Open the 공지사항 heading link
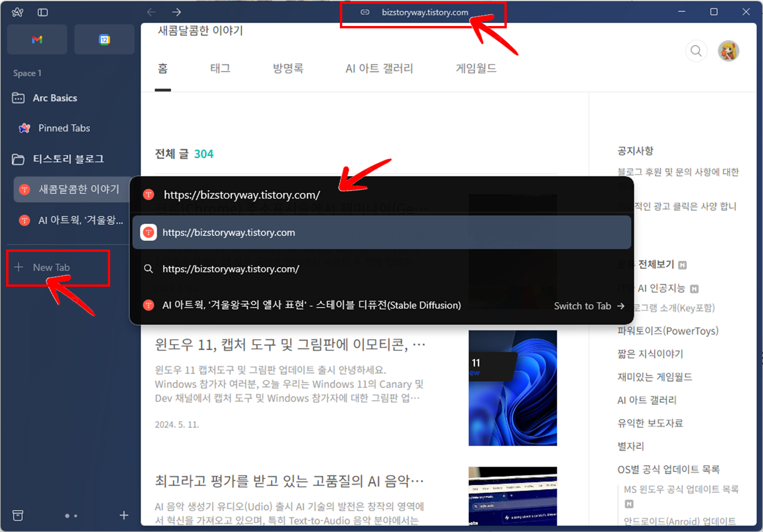The width and height of the screenshot is (763, 532). point(635,151)
